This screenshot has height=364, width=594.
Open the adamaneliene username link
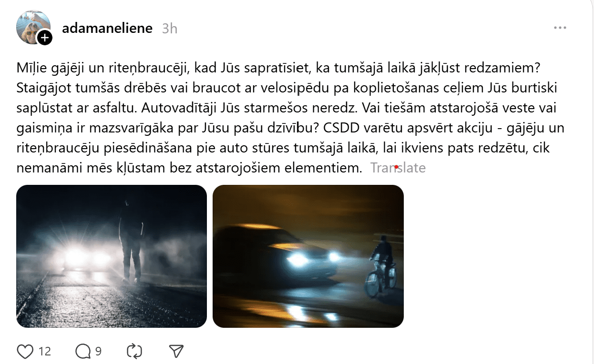click(x=107, y=28)
